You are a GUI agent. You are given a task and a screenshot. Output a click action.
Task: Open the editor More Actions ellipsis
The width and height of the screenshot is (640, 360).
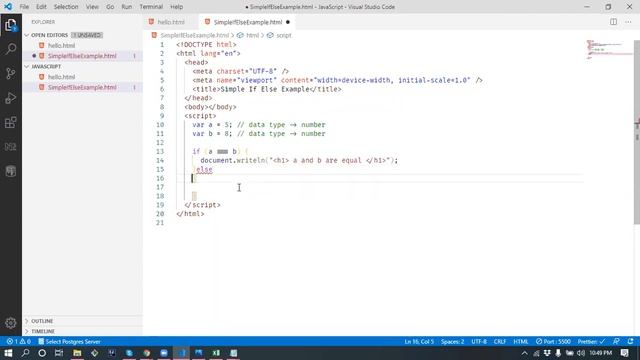coord(628,22)
